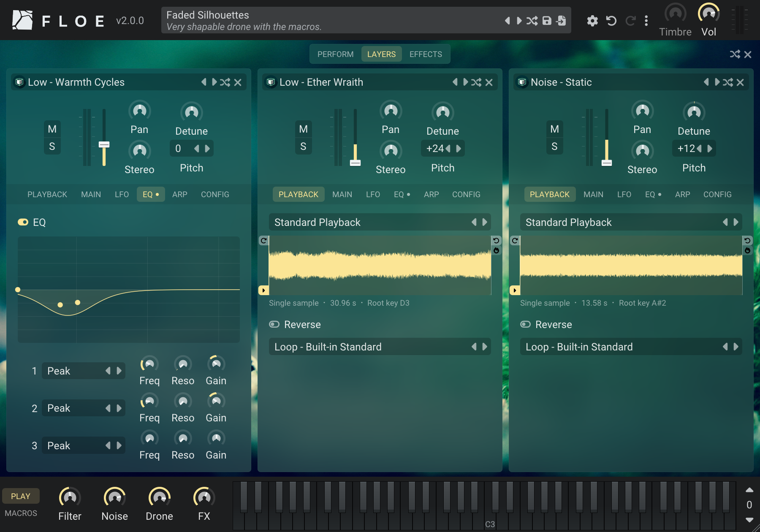
Task: Open Ether Wraith Loop - Built-in Standard selector
Action: coord(380,347)
